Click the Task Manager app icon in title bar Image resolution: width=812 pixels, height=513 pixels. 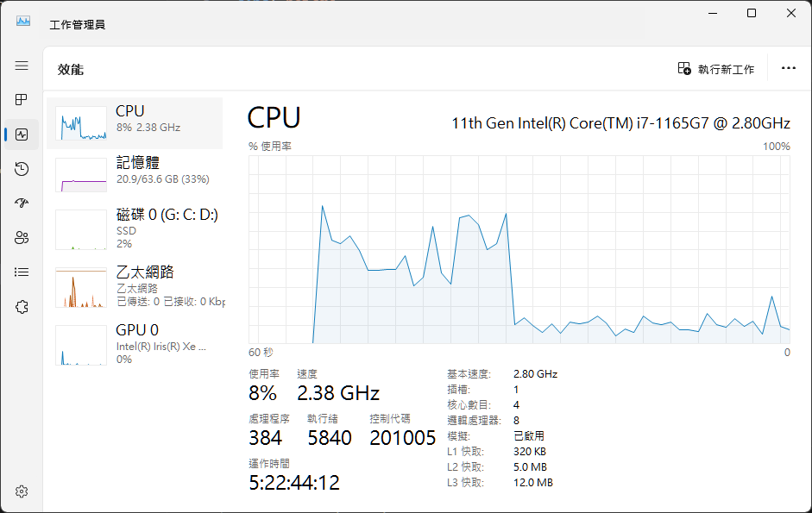[x=22, y=22]
